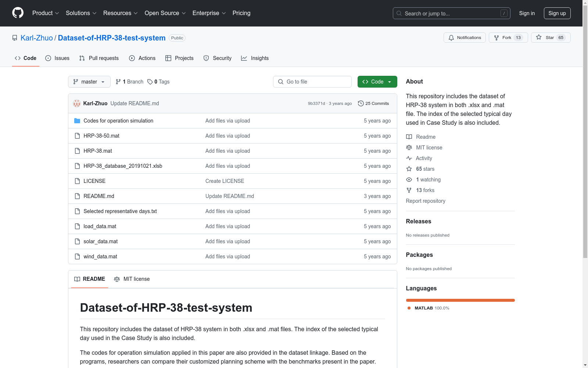Click the scales icon beside MIT license in About

click(409, 148)
